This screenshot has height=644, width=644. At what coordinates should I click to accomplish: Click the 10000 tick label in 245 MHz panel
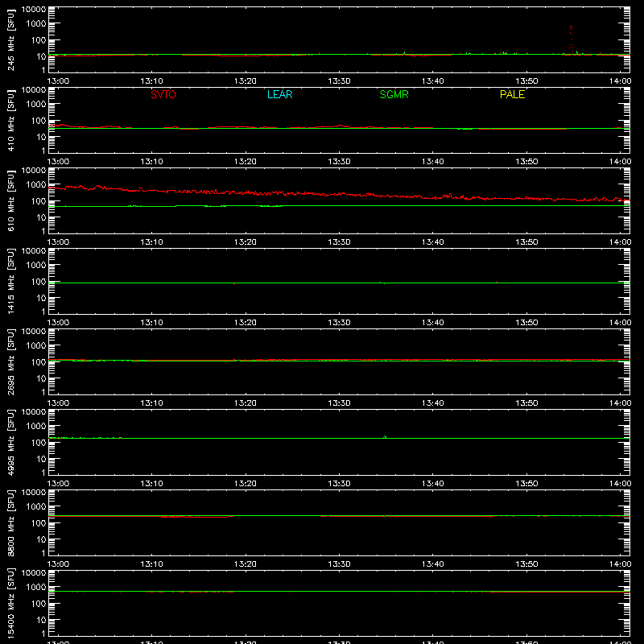point(34,10)
